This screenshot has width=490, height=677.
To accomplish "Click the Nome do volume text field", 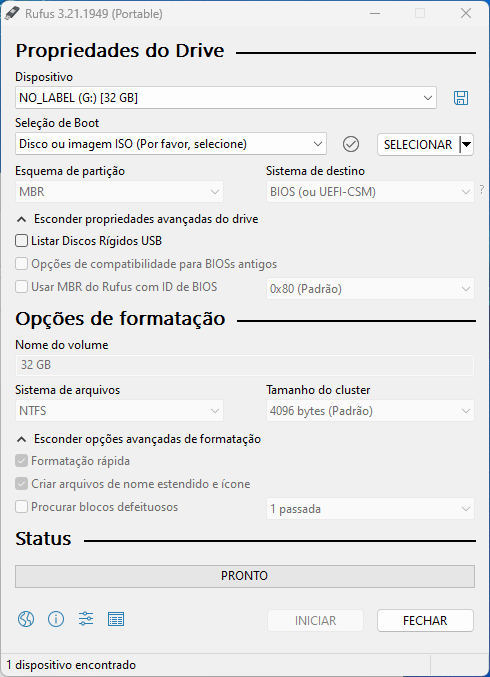I will (245, 365).
